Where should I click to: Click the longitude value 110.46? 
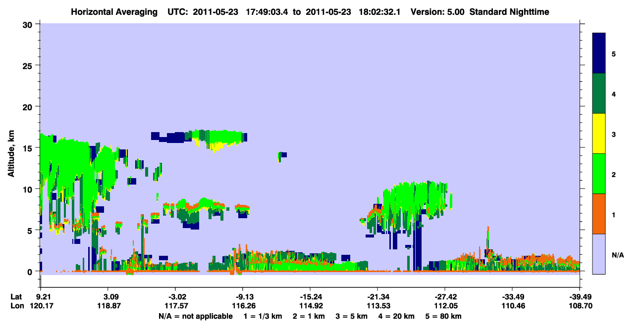(513, 306)
